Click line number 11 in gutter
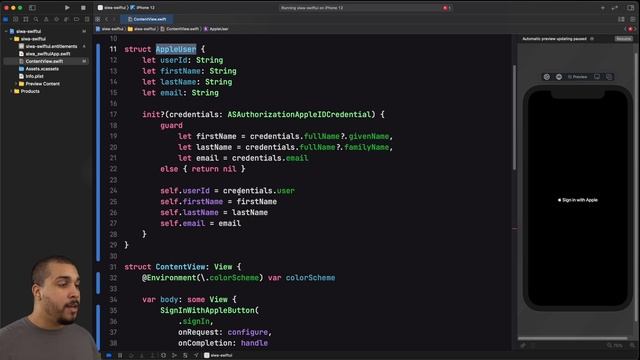 point(113,49)
